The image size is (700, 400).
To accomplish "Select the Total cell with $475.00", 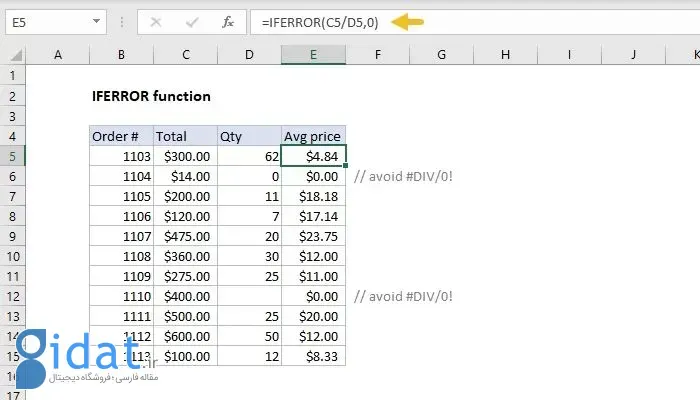I will 185,236.
